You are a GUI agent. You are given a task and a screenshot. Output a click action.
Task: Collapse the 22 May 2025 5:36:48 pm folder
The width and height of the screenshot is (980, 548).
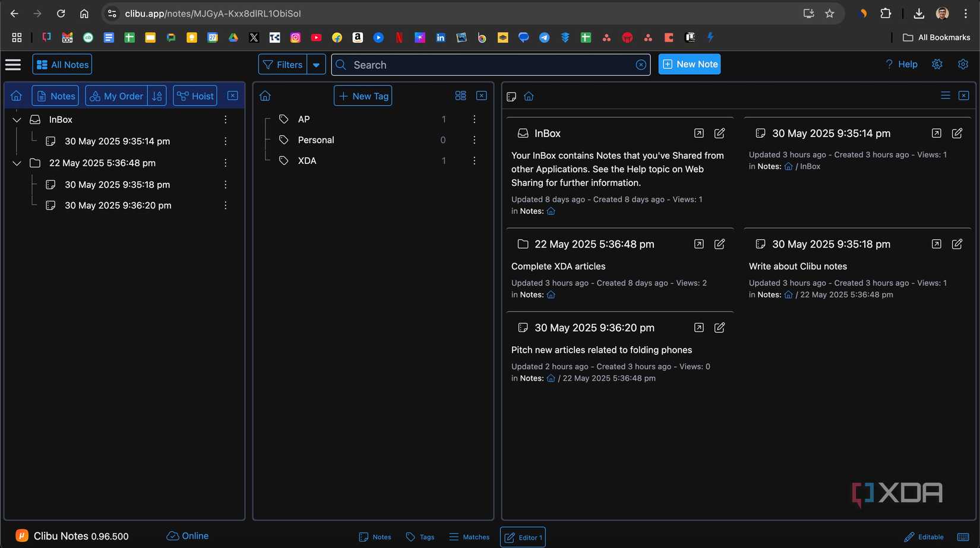tap(17, 163)
